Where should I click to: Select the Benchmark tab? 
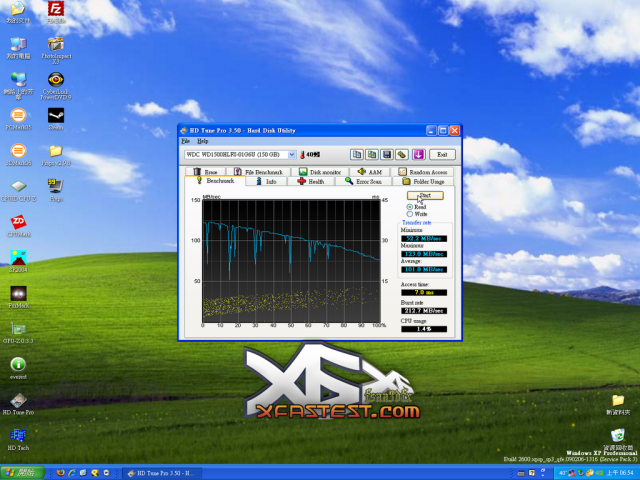215,181
